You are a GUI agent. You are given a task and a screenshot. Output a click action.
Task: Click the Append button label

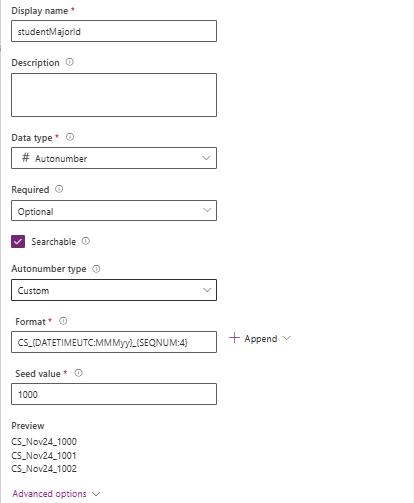(261, 339)
